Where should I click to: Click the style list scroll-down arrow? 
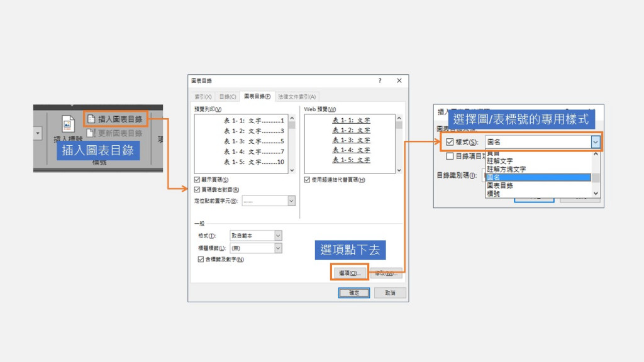596,194
